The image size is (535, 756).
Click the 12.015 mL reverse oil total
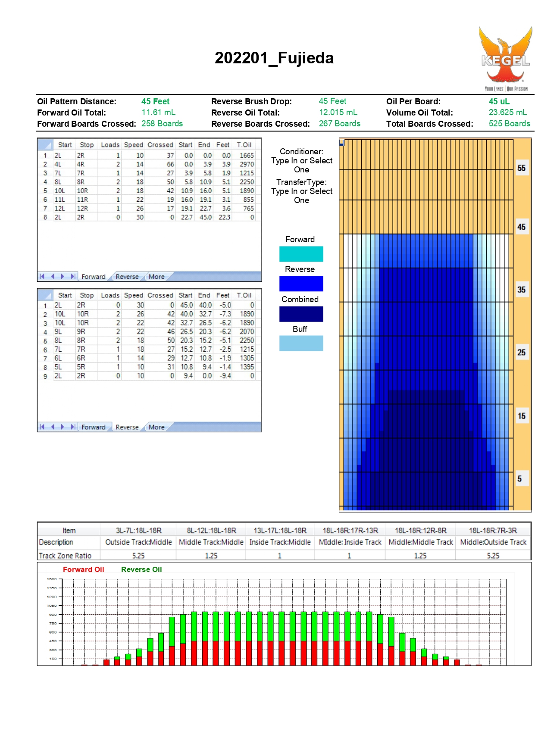click(338, 112)
